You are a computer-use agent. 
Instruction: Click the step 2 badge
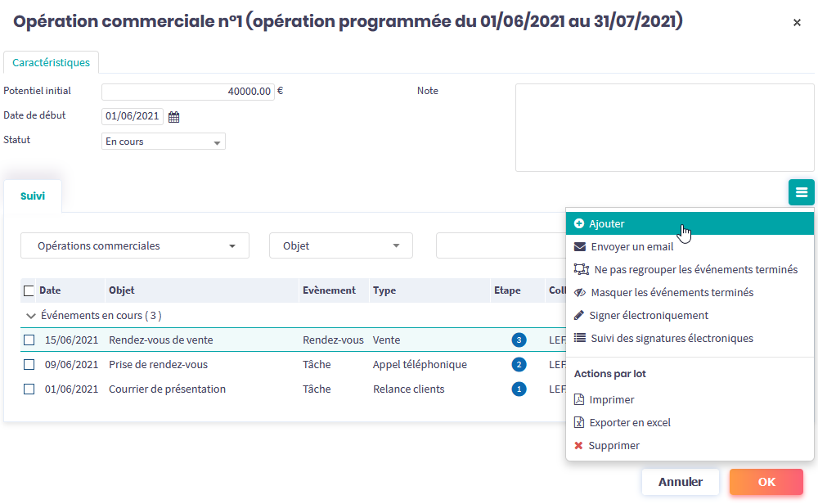519,365
